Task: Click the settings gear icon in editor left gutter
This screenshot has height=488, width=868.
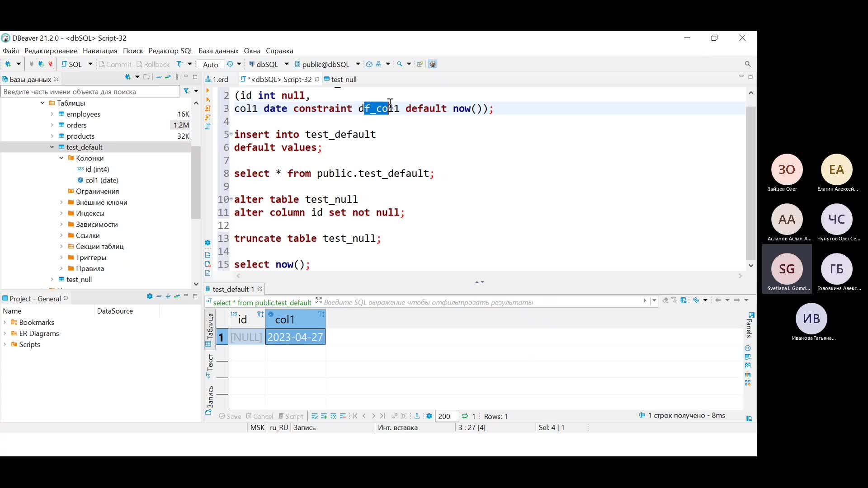Action: pos(208,243)
